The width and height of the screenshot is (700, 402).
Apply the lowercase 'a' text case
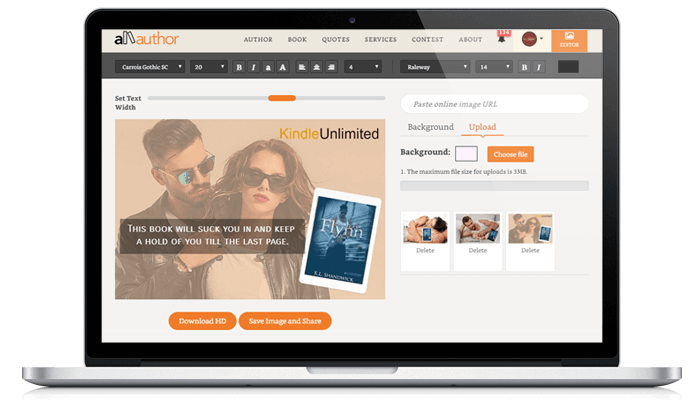[x=268, y=67]
